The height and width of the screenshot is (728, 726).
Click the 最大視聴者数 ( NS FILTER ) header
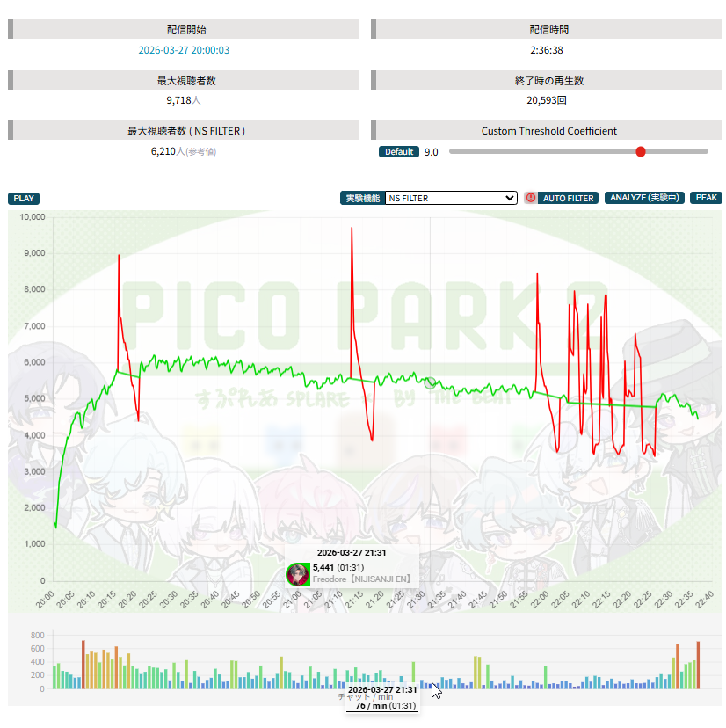[184, 131]
